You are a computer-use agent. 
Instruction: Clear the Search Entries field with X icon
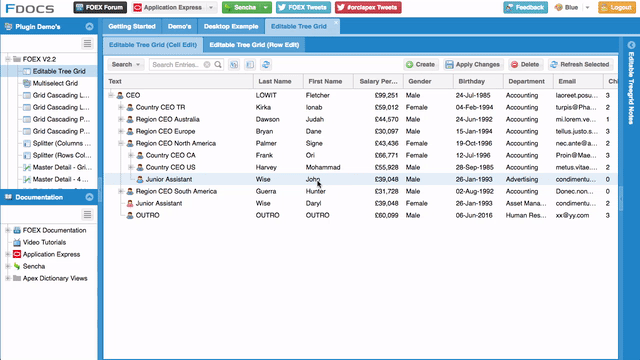pos(207,64)
